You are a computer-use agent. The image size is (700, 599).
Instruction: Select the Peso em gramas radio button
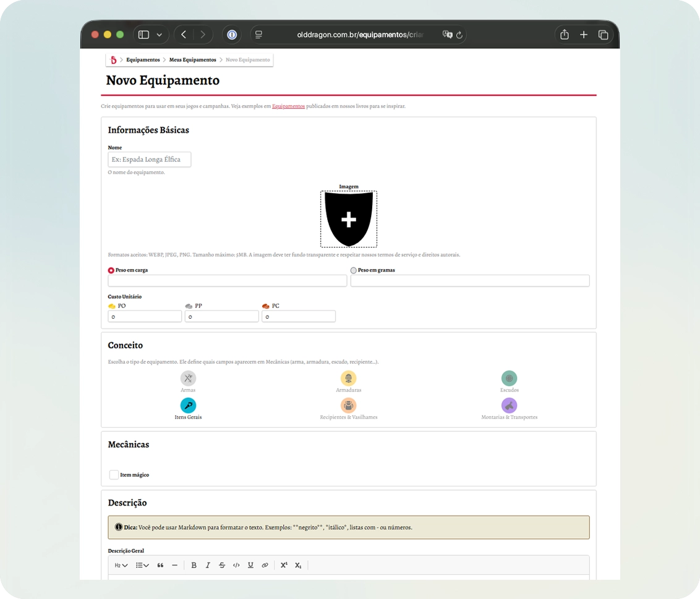pos(353,270)
